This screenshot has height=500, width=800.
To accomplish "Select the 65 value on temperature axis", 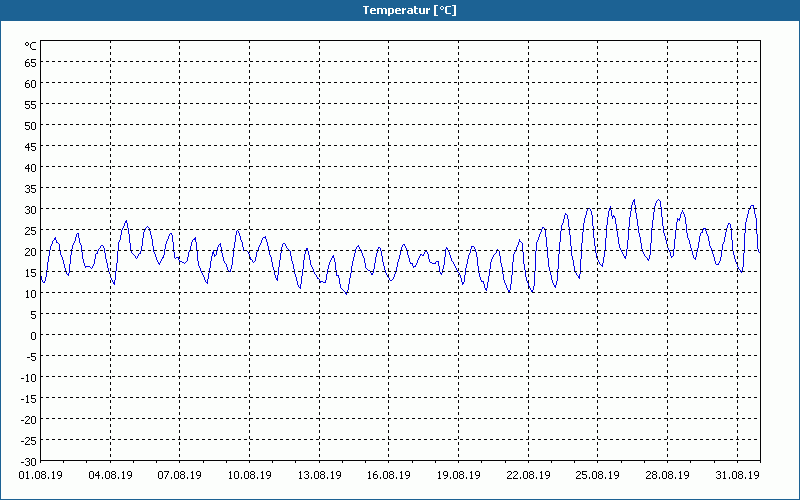I will point(31,63).
